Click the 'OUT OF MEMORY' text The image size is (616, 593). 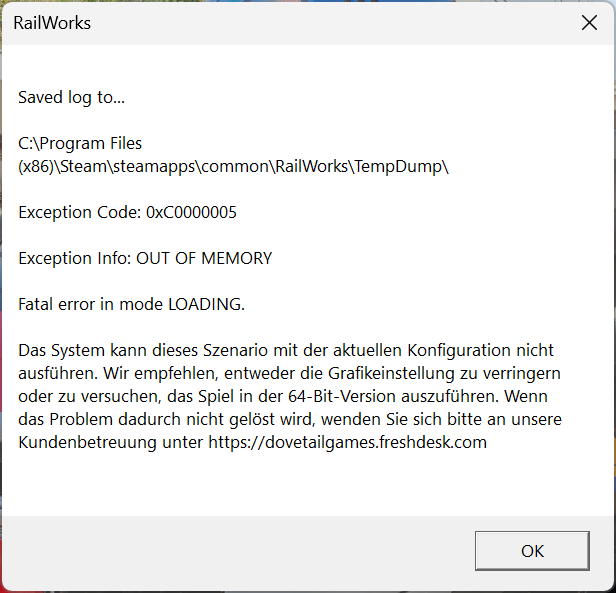[204, 259]
